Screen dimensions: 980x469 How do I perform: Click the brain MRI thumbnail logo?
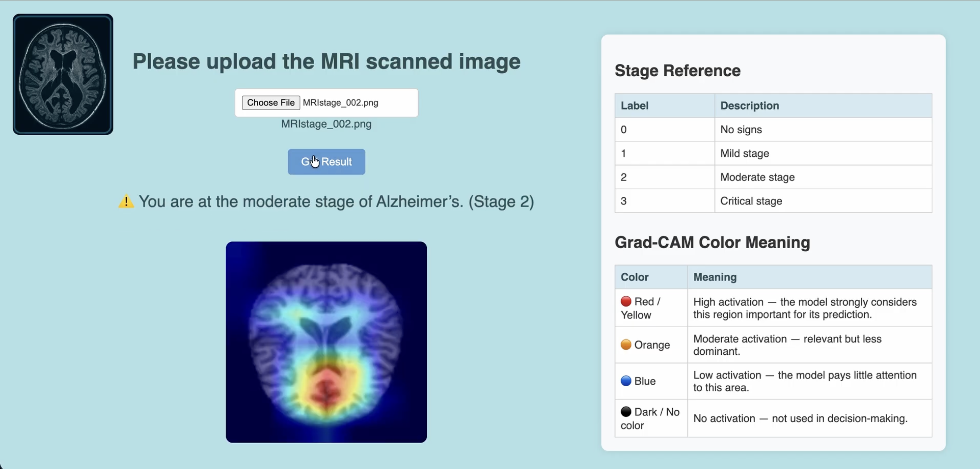pos(63,74)
